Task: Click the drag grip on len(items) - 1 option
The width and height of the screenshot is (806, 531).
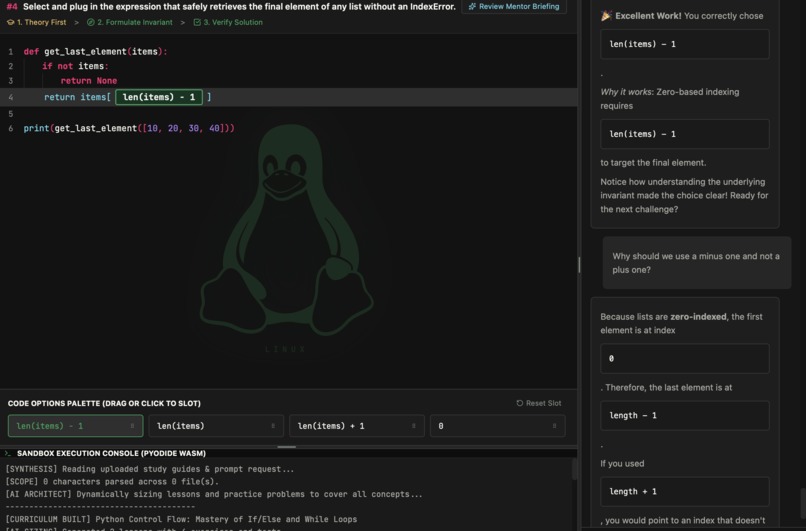Action: (x=132, y=426)
